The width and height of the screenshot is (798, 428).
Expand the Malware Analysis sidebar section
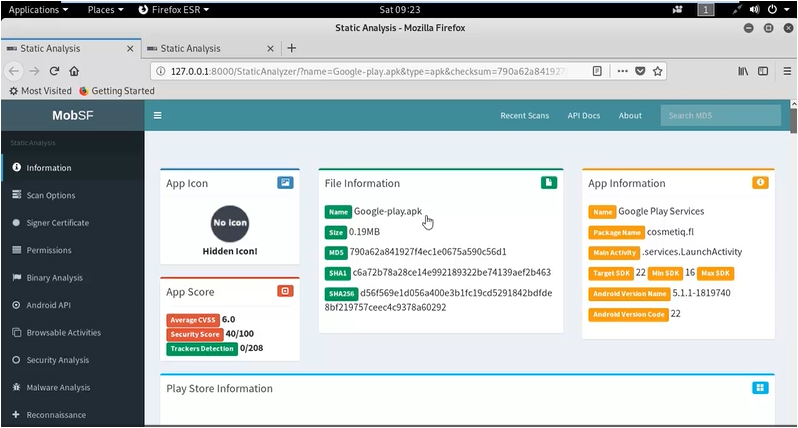coord(57,387)
